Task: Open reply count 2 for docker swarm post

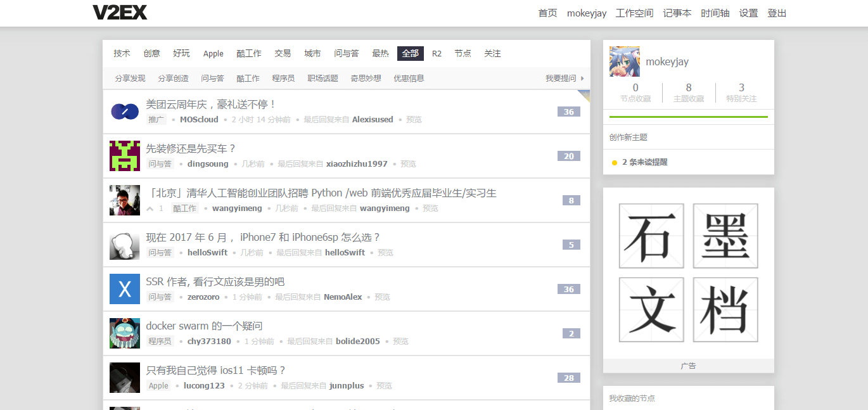Action: (x=571, y=333)
